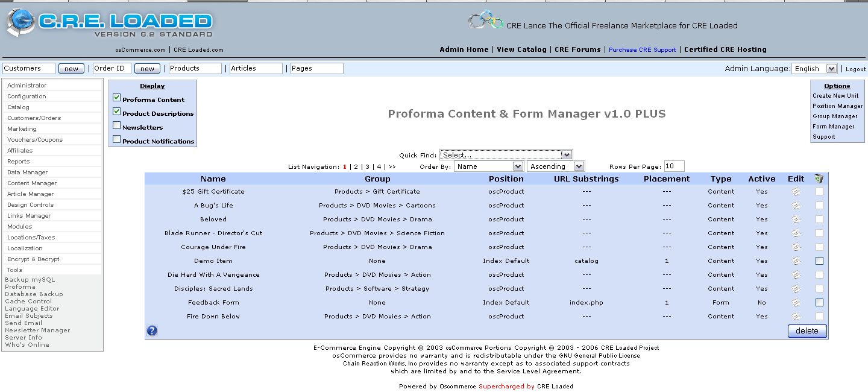Click edit icon for Disciples: Sacred Lands
Screen dimensions: 868x392
(796, 289)
